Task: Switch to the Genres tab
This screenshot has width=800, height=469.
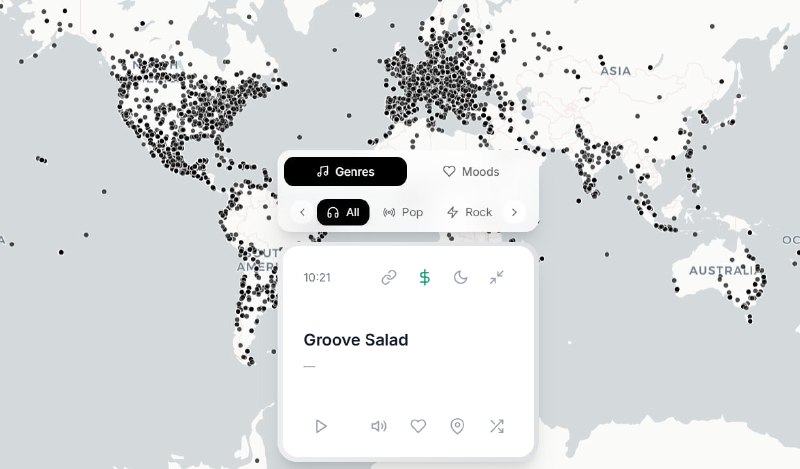Action: (345, 172)
